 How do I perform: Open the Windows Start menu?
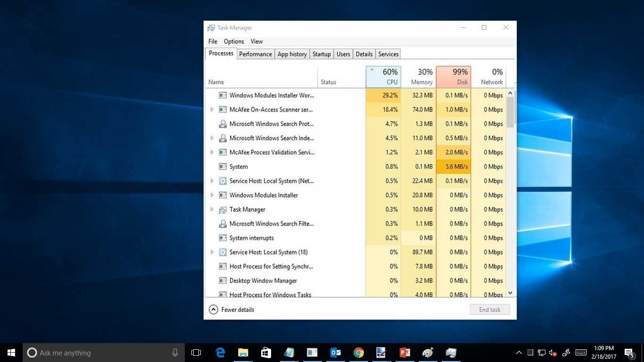tap(11, 353)
